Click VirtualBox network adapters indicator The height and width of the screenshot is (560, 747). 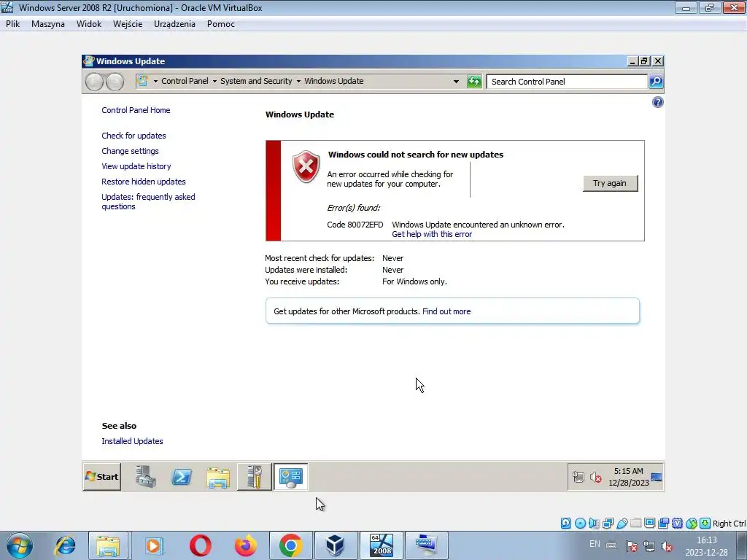608,524
